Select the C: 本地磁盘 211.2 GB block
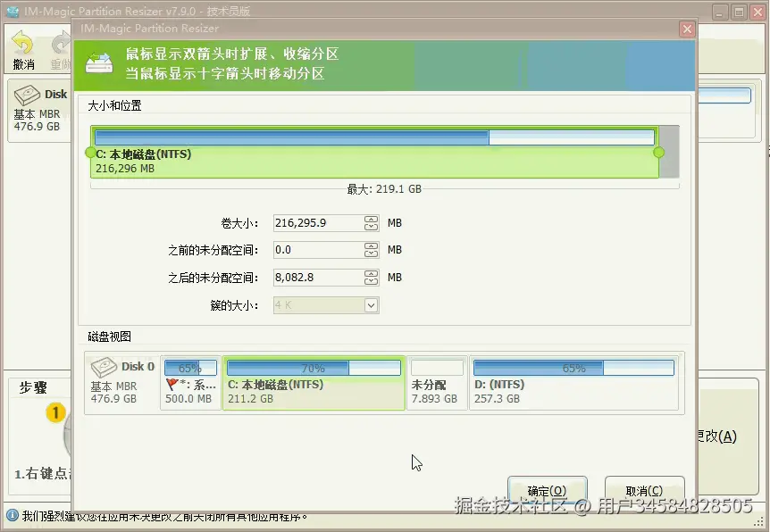The image size is (770, 532). point(314,383)
